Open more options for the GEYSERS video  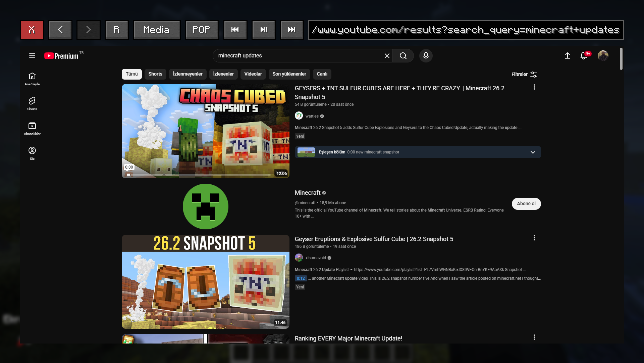(534, 87)
